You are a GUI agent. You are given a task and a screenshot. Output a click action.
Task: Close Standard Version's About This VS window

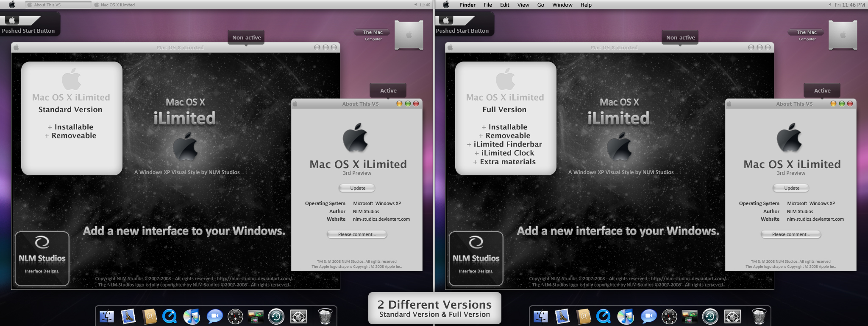tap(416, 104)
